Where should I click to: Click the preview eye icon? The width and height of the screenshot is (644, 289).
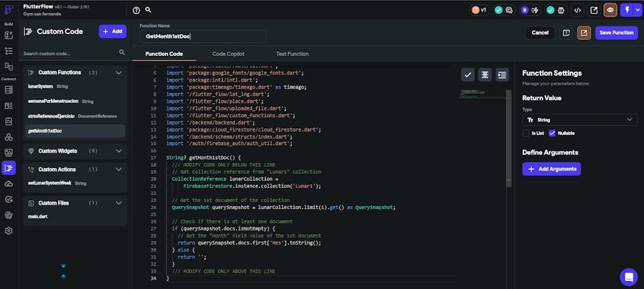[609, 10]
